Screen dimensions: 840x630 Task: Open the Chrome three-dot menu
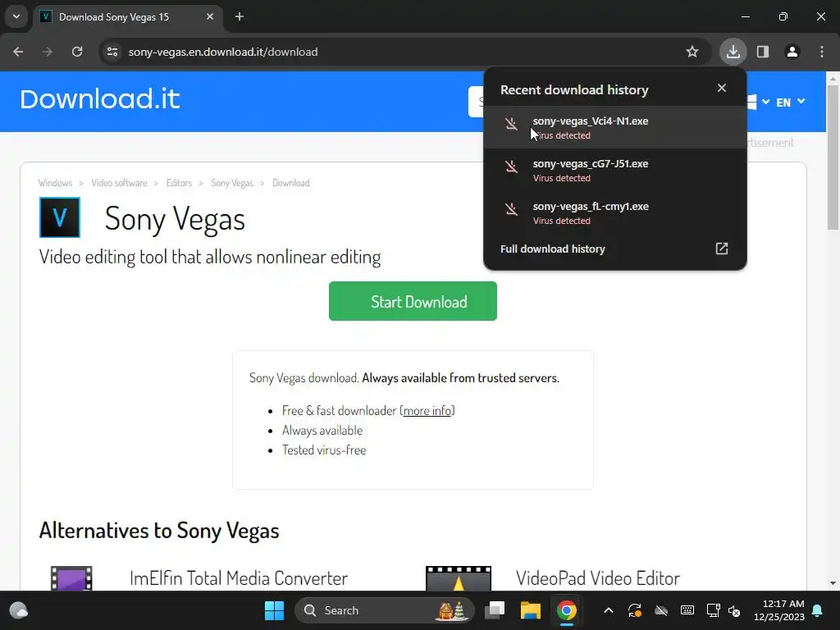(x=822, y=52)
